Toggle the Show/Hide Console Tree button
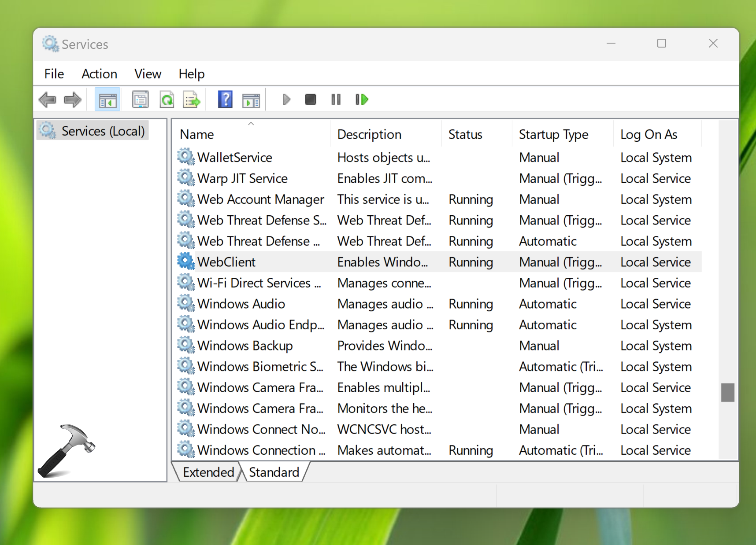The image size is (756, 545). pyautogui.click(x=107, y=100)
